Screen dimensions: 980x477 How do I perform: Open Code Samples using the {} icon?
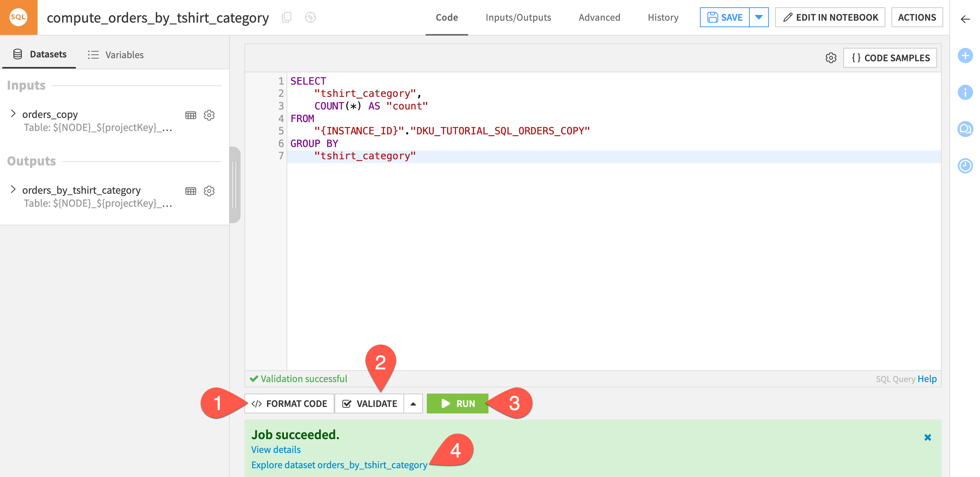pos(890,58)
